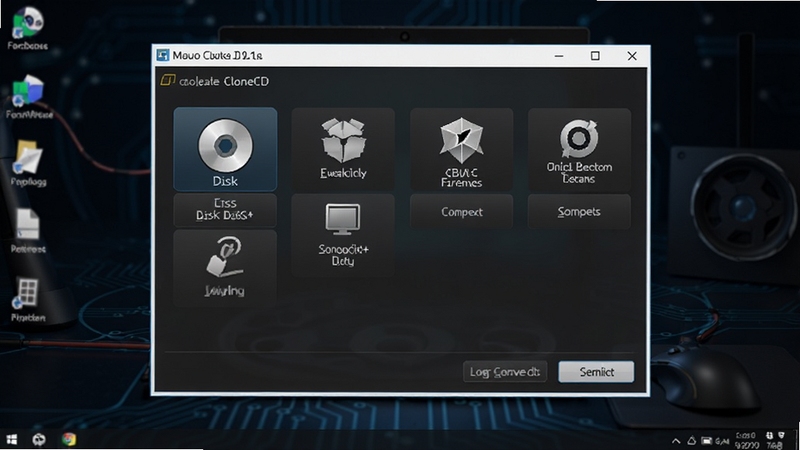This screenshot has height=450, width=800.
Task: Open the Sonoodic+ Daty monitor tile
Action: pos(343,235)
